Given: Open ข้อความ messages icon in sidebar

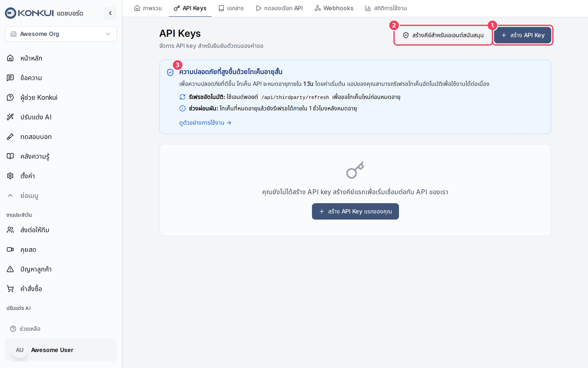Looking at the screenshot, I should point(10,78).
